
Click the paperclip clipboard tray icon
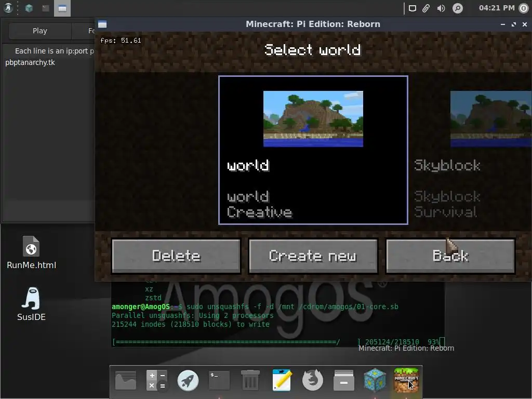(x=426, y=8)
